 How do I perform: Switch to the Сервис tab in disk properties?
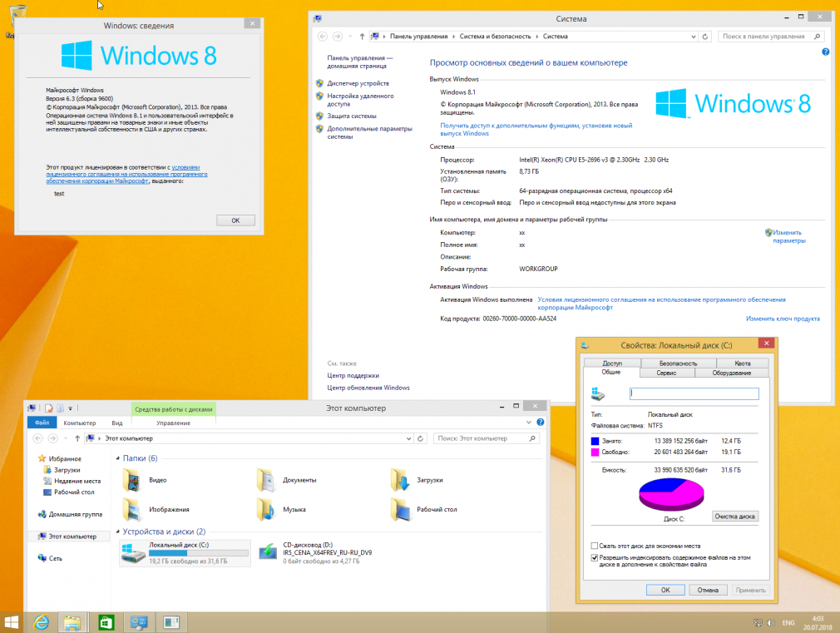[666, 373]
